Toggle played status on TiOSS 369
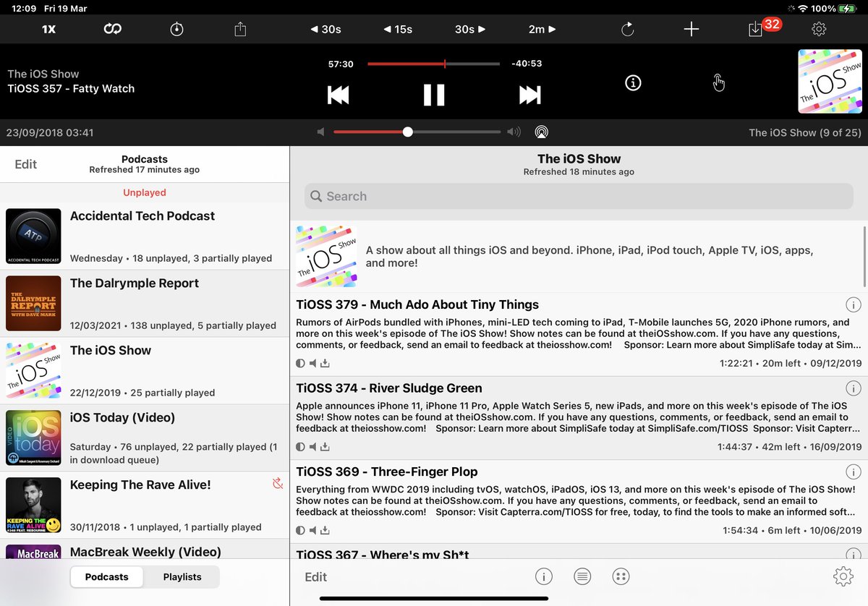 coord(301,530)
